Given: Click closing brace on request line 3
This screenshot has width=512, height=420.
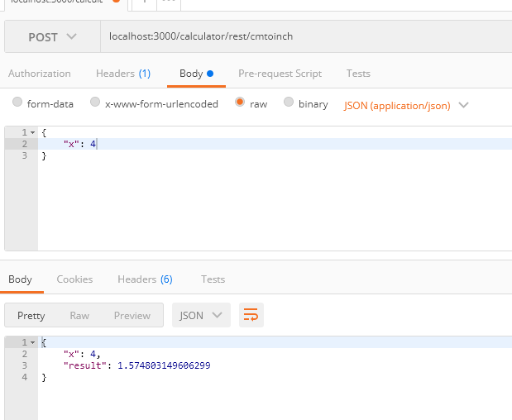Looking at the screenshot, I should pos(44,156).
